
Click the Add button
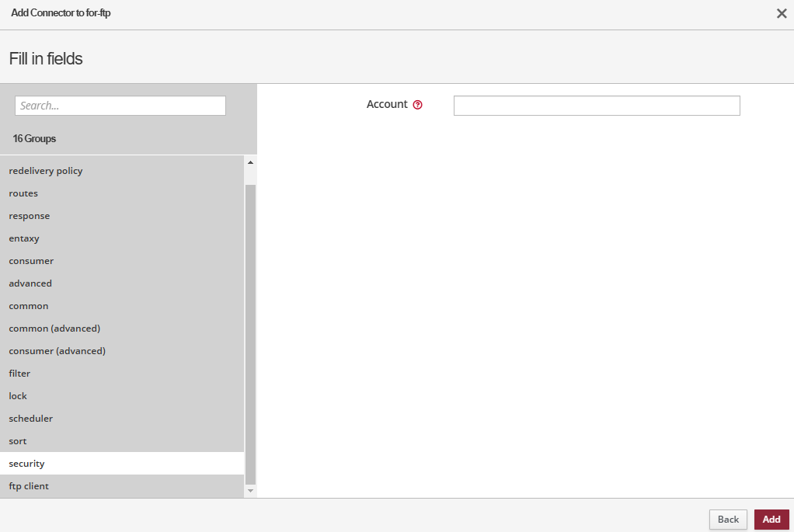coord(771,520)
